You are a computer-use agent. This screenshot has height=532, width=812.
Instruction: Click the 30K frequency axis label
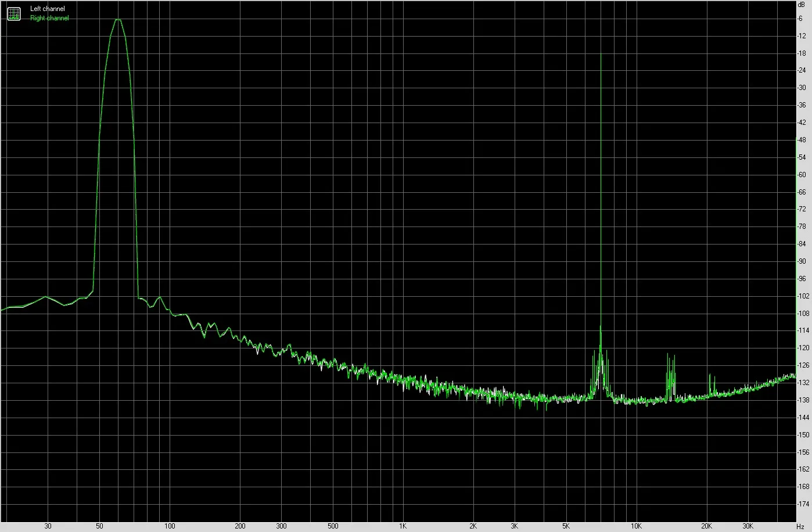[x=748, y=526]
